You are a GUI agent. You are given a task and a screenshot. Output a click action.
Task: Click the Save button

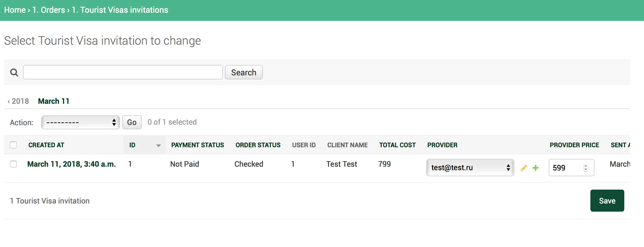point(607,201)
